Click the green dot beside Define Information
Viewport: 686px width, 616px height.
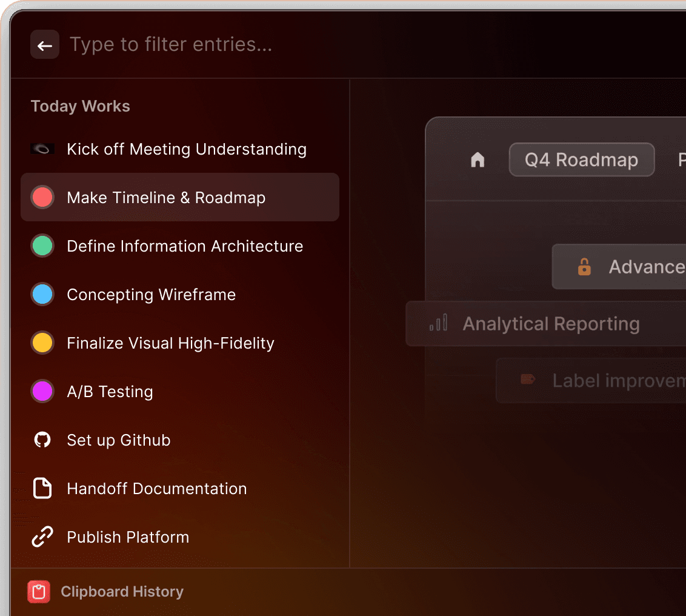(x=42, y=246)
